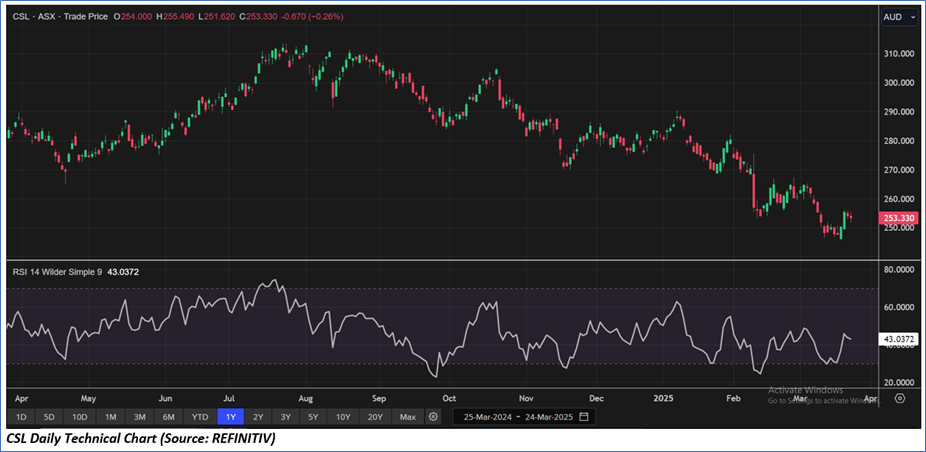Screen dimensions: 926x452
Task: Click the chart settings icon bottom-right
Action: point(899,397)
